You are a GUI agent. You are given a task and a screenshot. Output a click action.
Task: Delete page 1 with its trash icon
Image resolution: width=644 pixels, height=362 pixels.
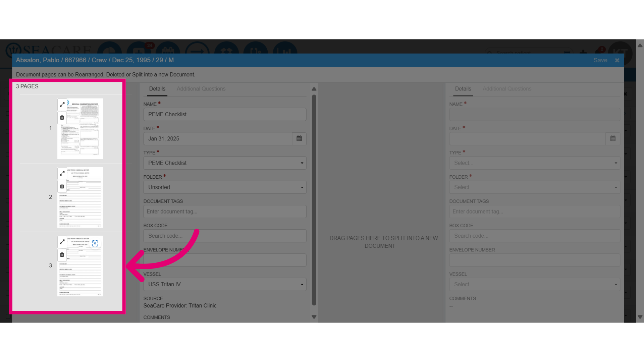point(62,118)
